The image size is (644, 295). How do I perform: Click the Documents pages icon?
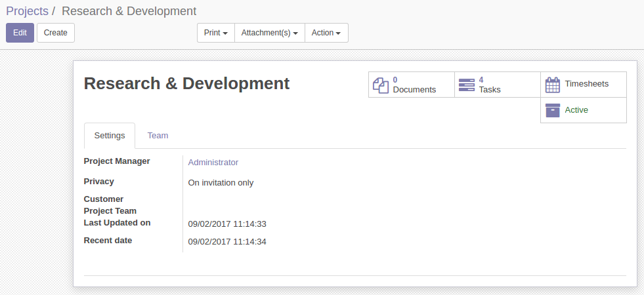(x=381, y=85)
